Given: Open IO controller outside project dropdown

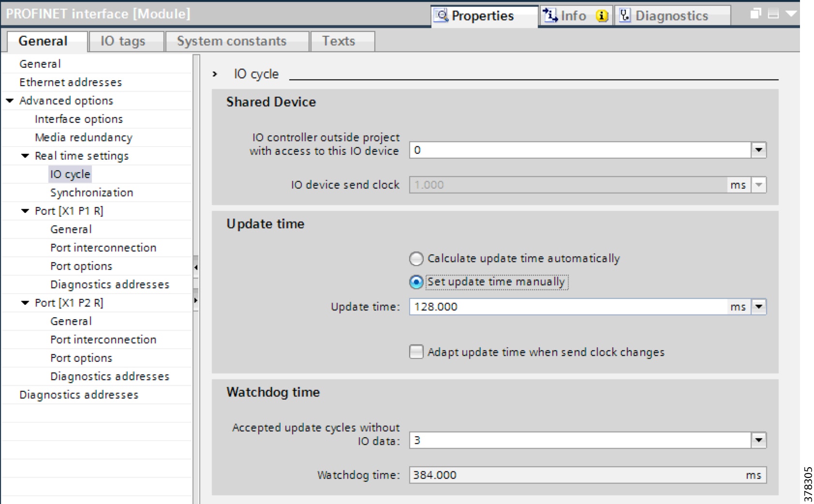Looking at the screenshot, I should (x=758, y=150).
